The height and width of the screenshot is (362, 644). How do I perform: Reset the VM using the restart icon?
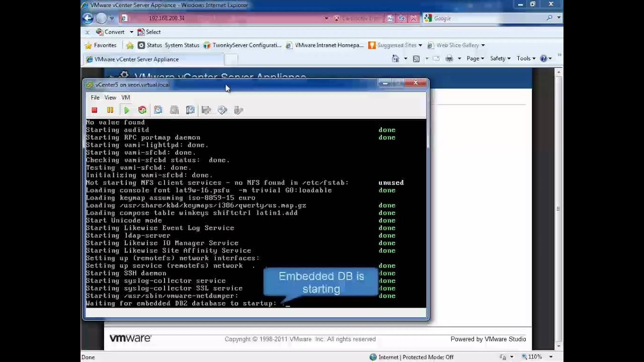point(142,110)
